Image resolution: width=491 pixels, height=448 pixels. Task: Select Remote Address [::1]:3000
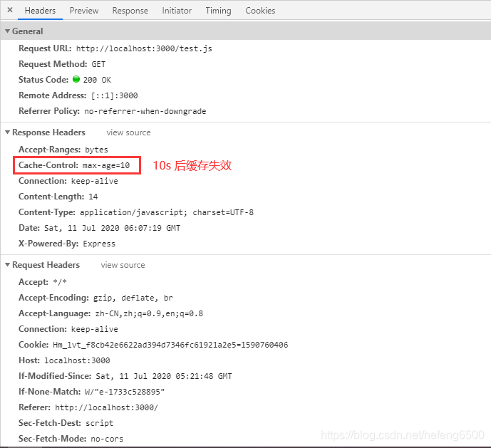[114, 96]
